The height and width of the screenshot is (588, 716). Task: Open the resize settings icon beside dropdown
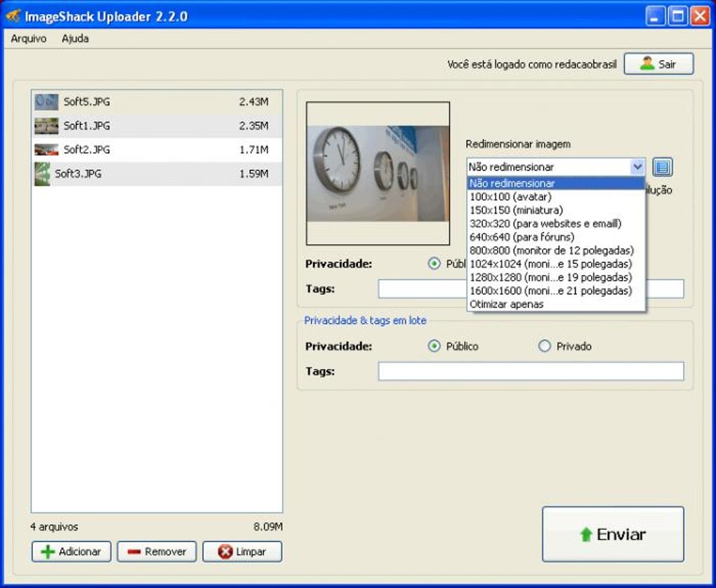[x=663, y=167]
